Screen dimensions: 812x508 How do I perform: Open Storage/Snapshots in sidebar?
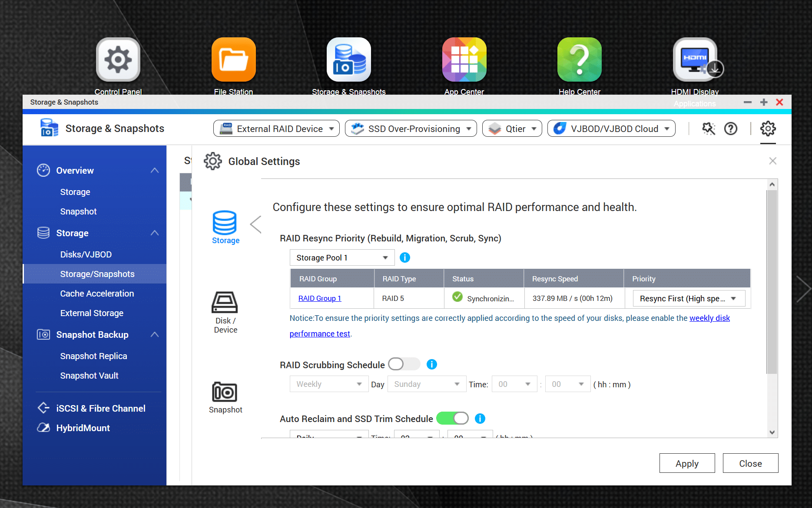(x=95, y=274)
